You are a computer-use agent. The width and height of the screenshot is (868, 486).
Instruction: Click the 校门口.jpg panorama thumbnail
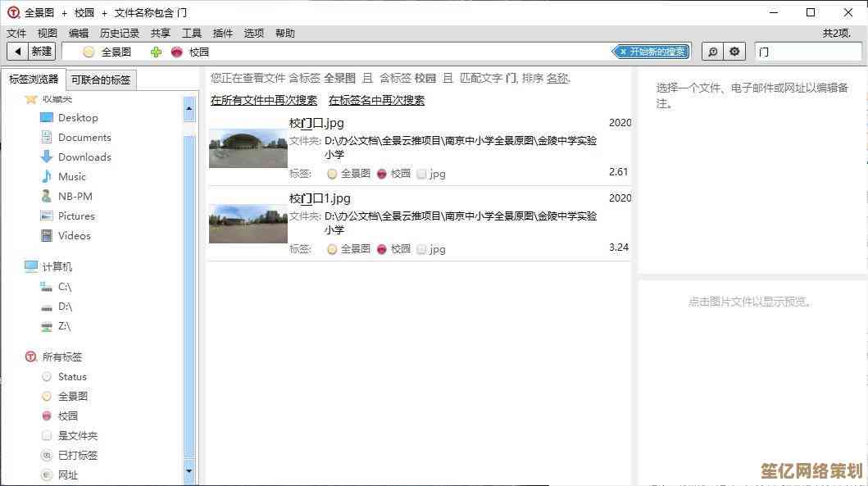pos(248,148)
